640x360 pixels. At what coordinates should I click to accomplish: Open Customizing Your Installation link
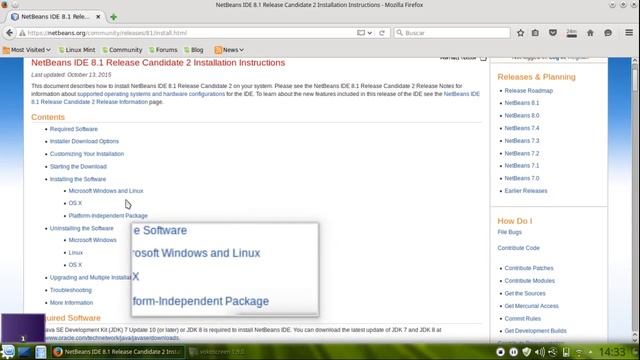[87, 154]
